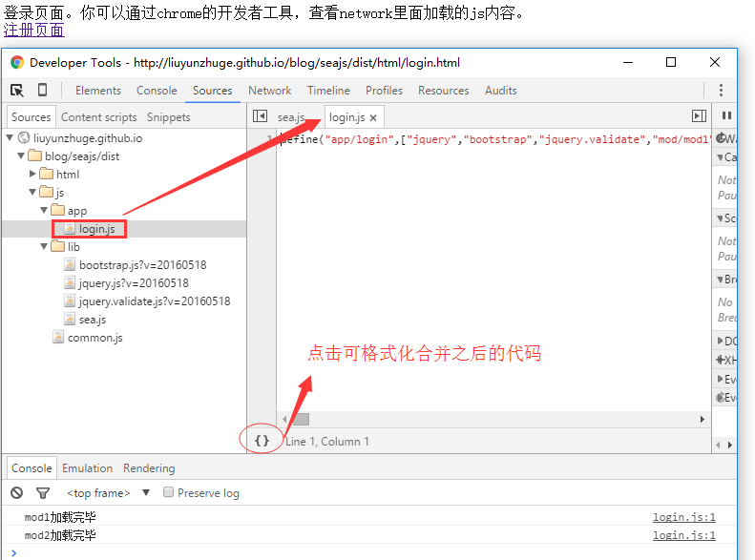Viewport: 755px width, 560px height.
Task: Select the Sources panel tab
Action: pos(212,91)
